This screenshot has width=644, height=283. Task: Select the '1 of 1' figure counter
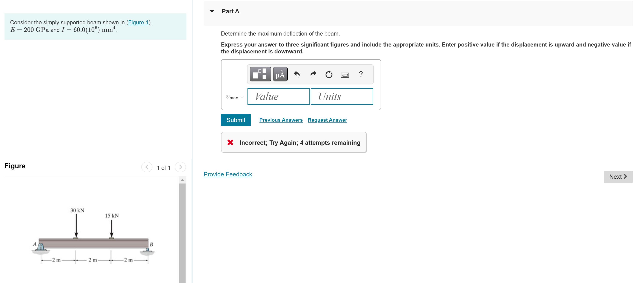coord(163,168)
